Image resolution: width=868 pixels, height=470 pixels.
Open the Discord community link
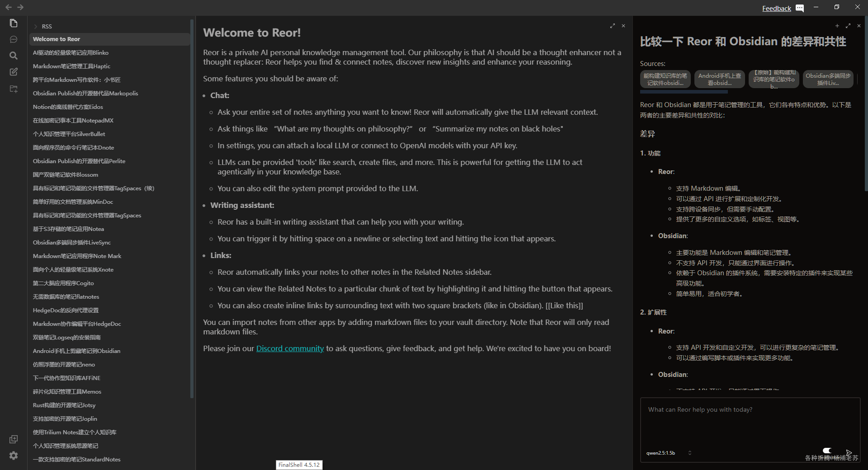click(x=290, y=348)
